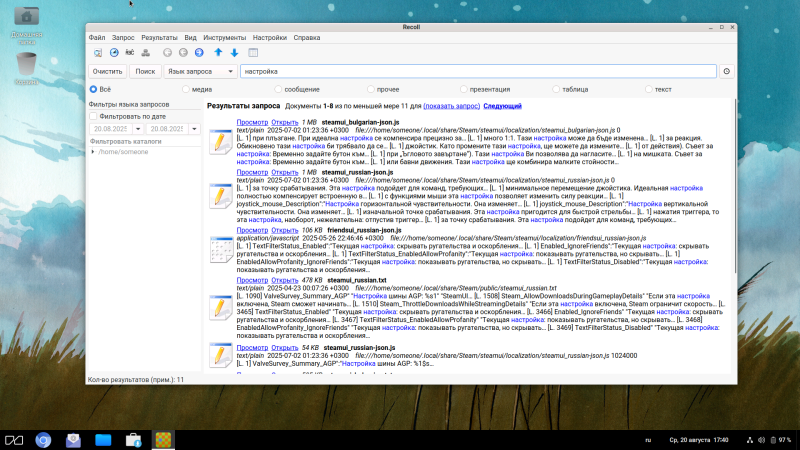Click the "Следующий" results link

pyautogui.click(x=502, y=105)
